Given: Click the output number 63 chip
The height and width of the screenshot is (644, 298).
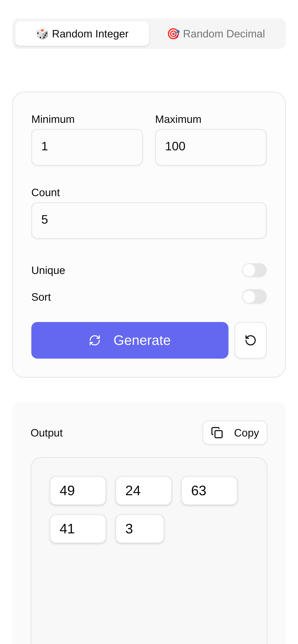Looking at the screenshot, I should 209,491.
